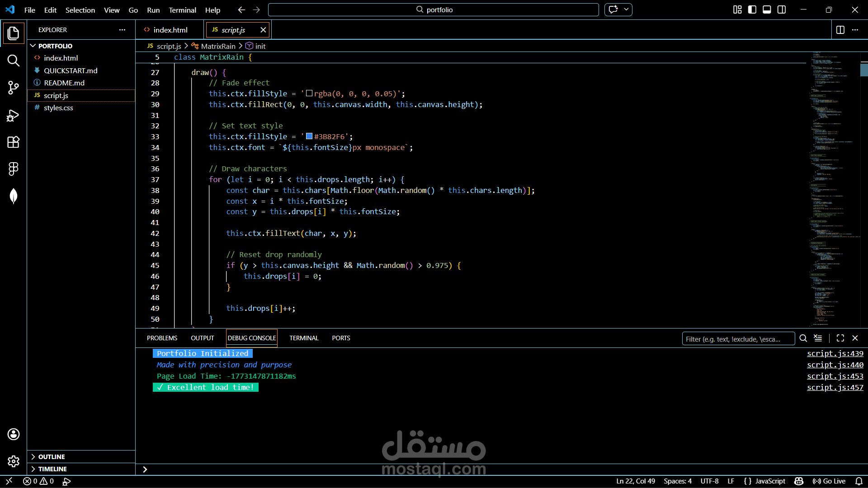The image size is (868, 488).
Task: Clear the debug console output
Action: [x=818, y=338]
